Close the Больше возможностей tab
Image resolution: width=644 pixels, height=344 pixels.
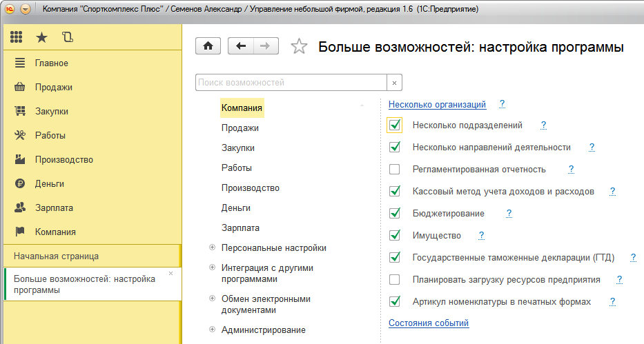(171, 274)
